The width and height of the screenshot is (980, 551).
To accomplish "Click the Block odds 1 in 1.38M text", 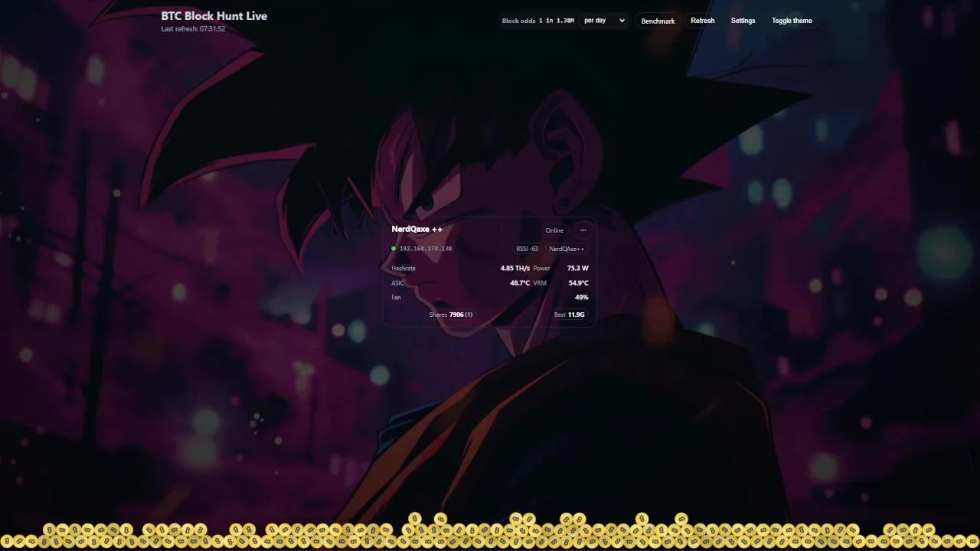I will [x=538, y=21].
